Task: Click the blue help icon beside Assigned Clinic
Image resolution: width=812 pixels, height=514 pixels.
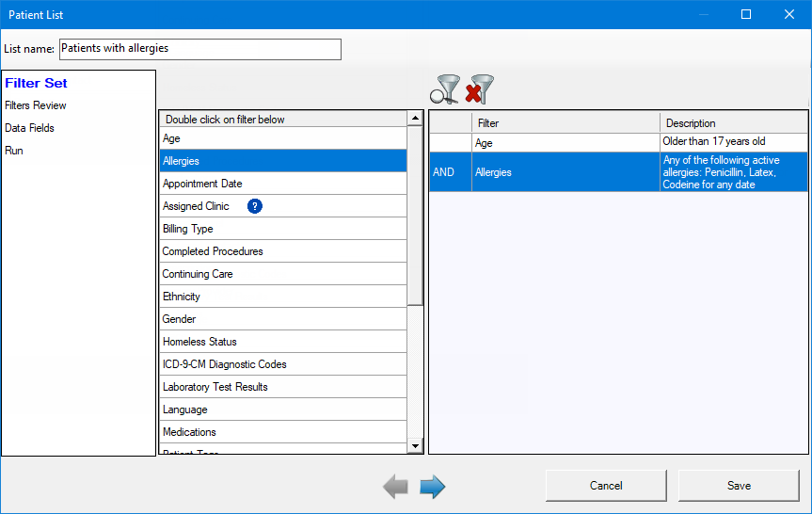Action: coord(255,206)
